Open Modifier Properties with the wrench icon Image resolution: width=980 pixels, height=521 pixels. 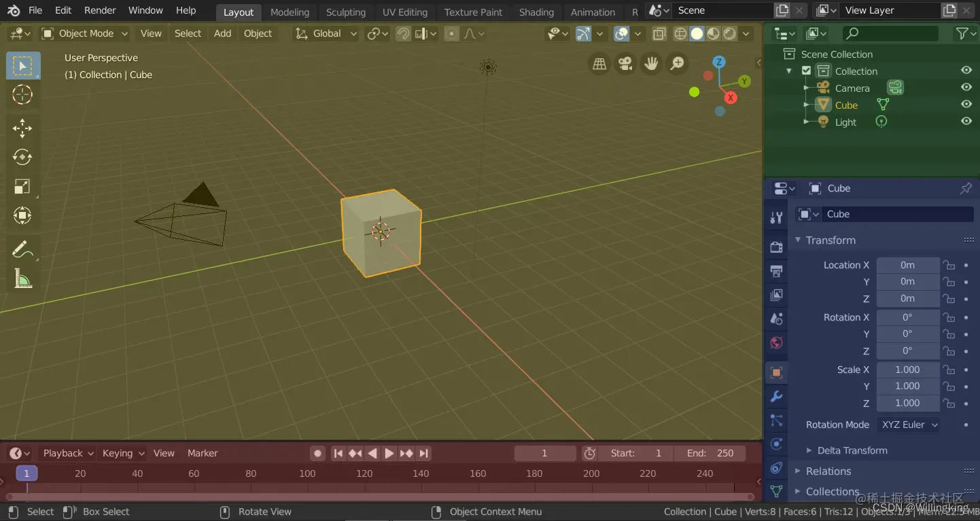point(776,396)
